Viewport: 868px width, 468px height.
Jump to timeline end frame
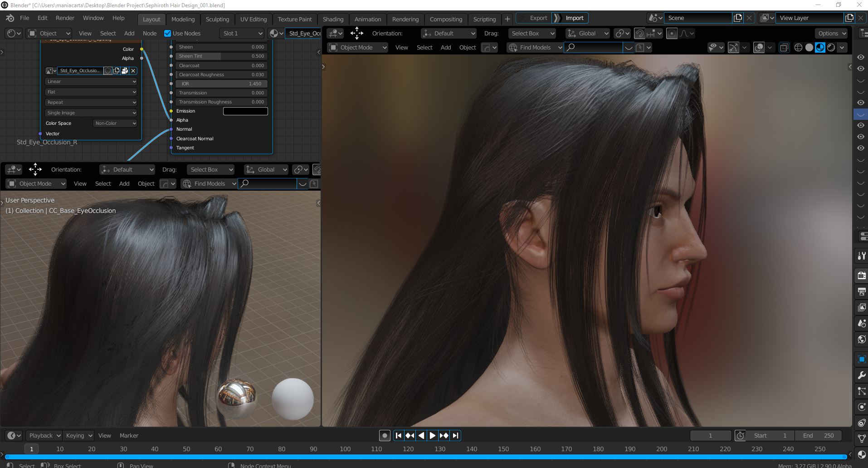click(x=455, y=436)
